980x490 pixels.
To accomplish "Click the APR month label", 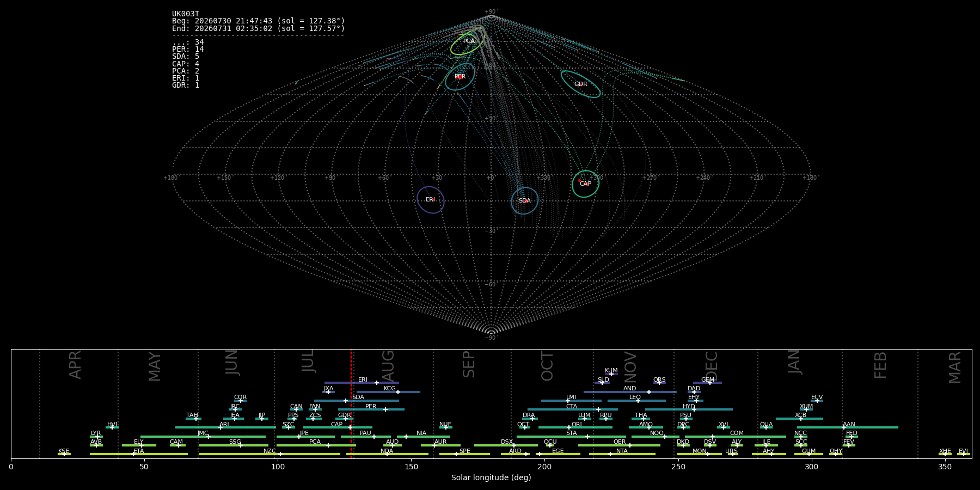I will 75,365.
